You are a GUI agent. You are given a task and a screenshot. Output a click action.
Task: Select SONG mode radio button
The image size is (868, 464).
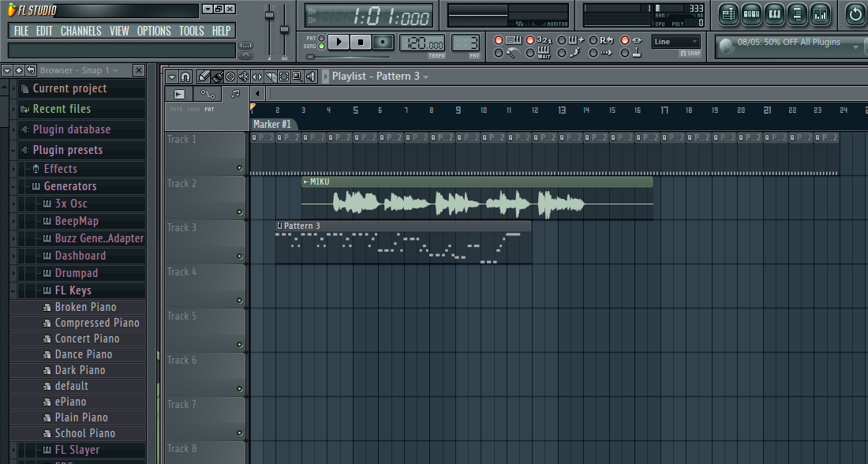point(321,47)
